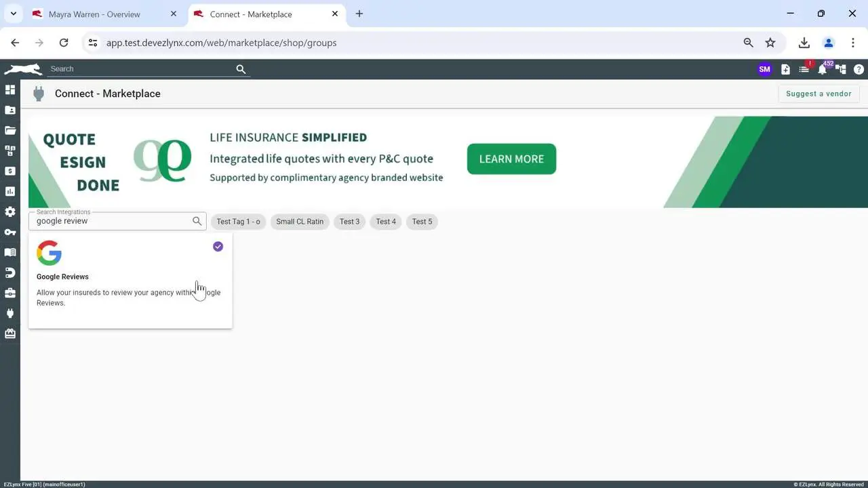Screen dimensions: 868x488
Task: Click the Search Integrations input field
Action: coord(112,221)
